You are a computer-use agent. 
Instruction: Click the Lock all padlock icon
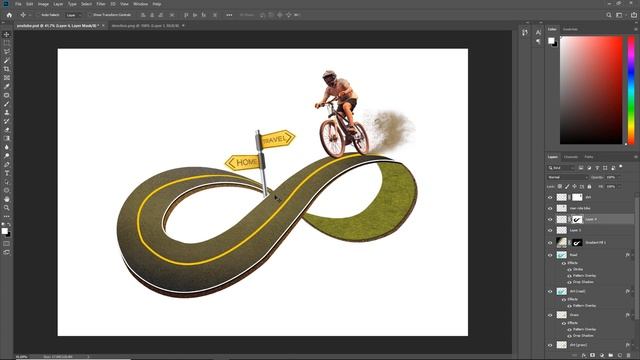[589, 187]
